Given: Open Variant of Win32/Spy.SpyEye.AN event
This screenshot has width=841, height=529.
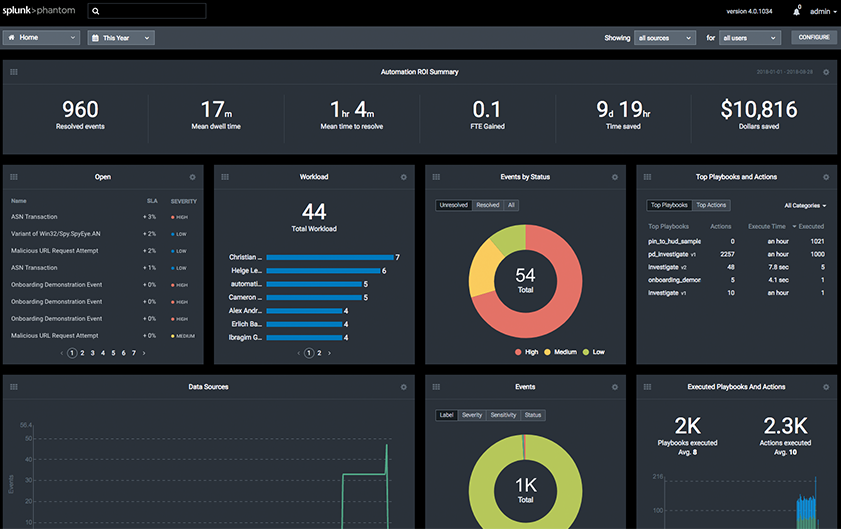Looking at the screenshot, I should coord(56,234).
